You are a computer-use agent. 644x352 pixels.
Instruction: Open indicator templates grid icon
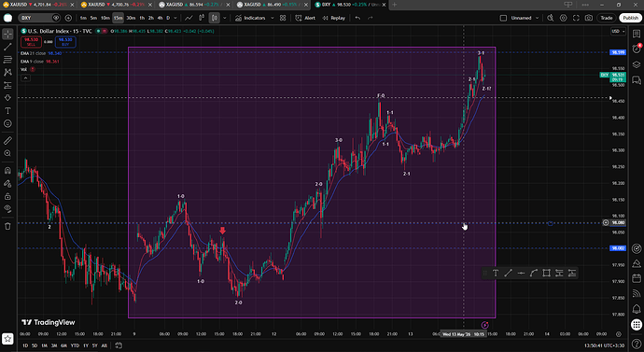coord(283,18)
